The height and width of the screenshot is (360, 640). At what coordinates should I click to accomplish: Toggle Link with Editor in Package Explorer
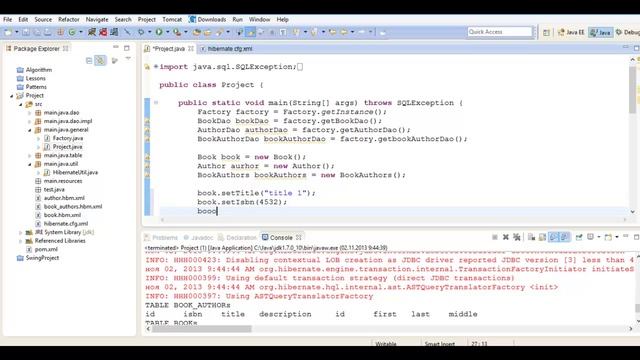100,61
